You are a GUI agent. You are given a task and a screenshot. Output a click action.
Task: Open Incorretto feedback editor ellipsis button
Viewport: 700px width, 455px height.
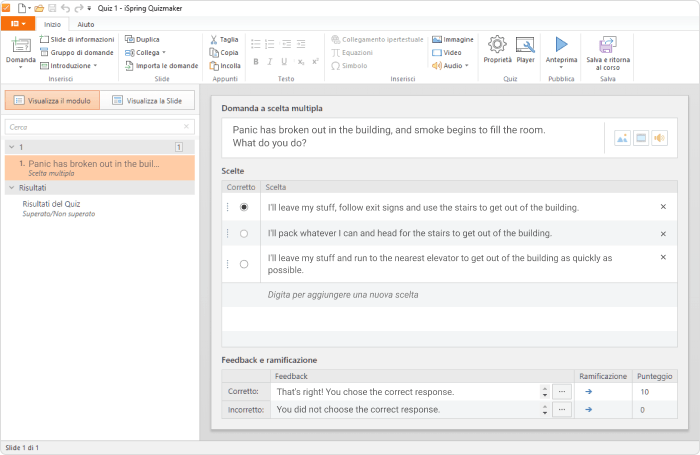(562, 409)
